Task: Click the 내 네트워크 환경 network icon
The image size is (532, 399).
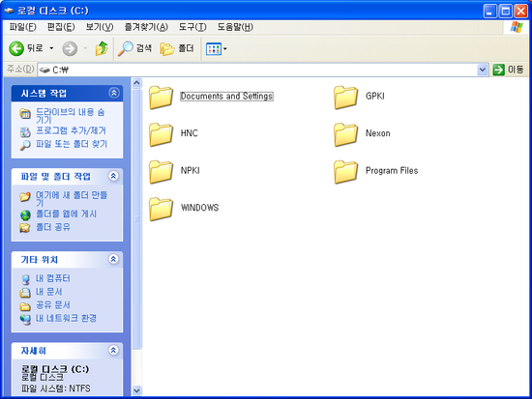Action: [x=25, y=320]
